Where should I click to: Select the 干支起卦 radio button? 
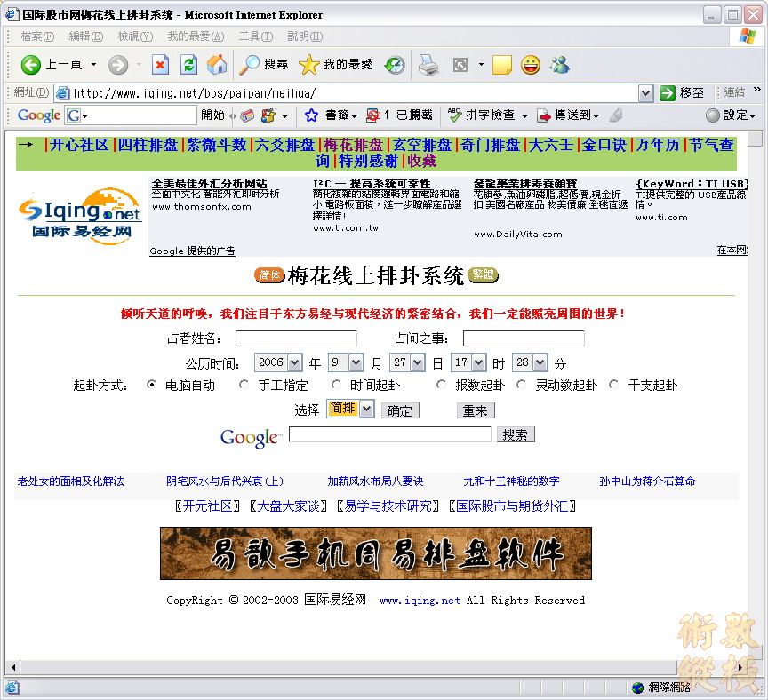tap(613, 386)
